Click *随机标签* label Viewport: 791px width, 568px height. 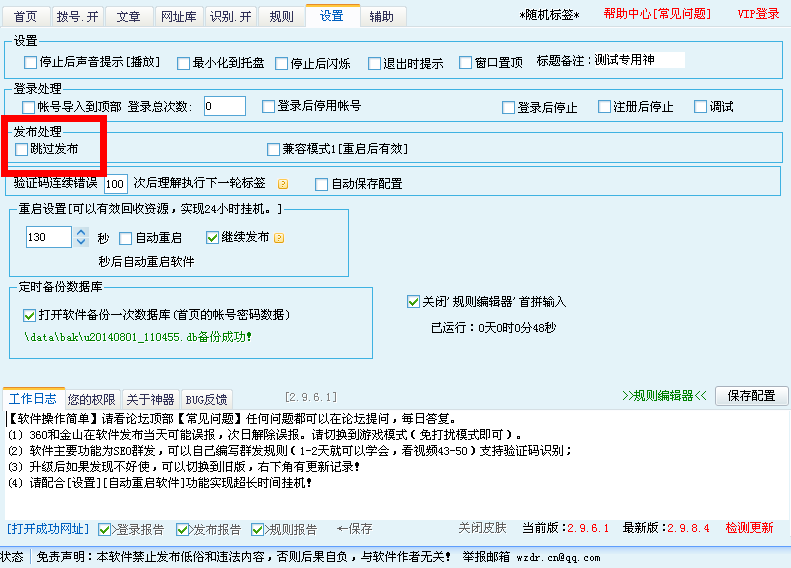(550, 15)
